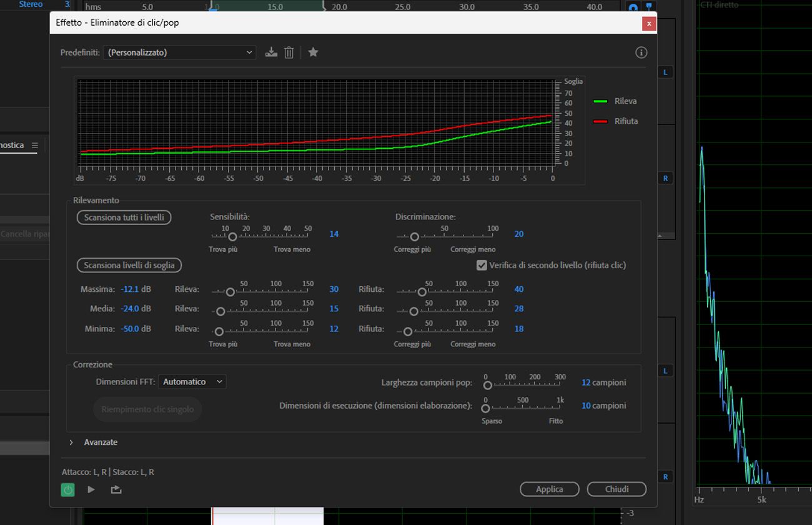Close the Eliminatore di clic/pop dialog
Image resolution: width=812 pixels, height=525 pixels.
(649, 24)
